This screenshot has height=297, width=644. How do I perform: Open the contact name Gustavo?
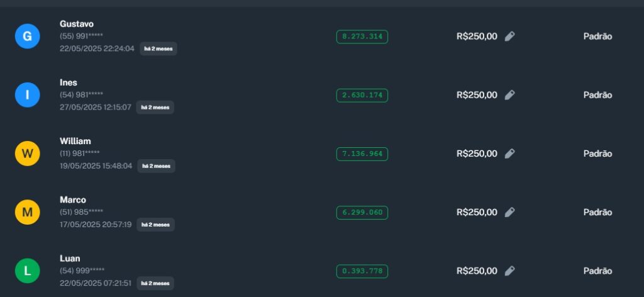(77, 24)
